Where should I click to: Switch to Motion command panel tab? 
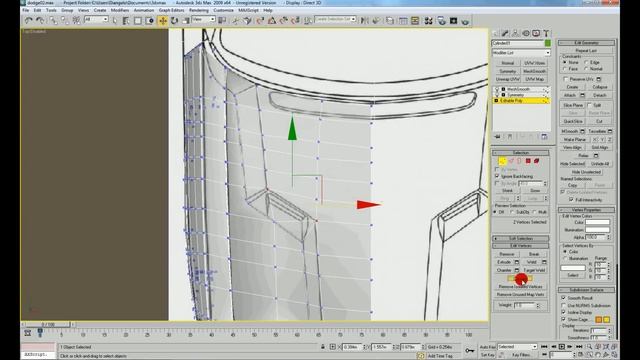click(526, 33)
